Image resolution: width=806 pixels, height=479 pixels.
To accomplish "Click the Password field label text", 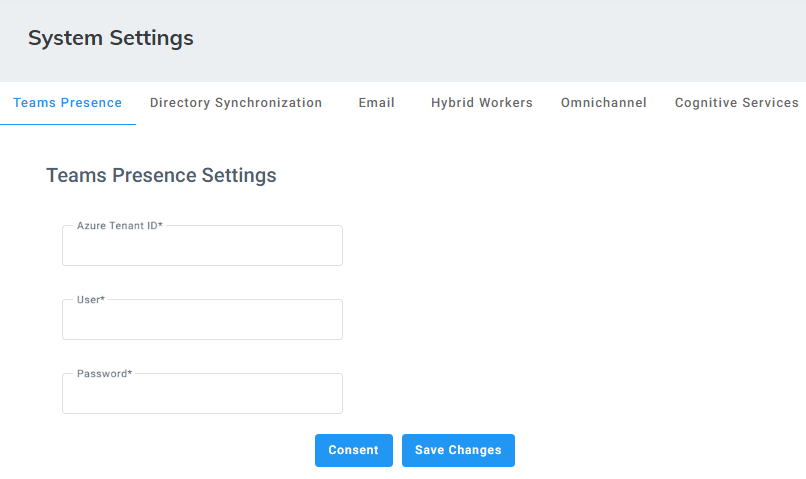I will tap(101, 374).
